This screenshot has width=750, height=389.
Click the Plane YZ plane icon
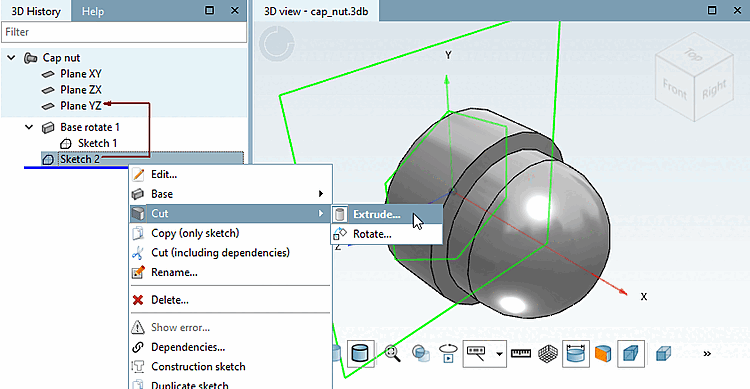(48, 106)
